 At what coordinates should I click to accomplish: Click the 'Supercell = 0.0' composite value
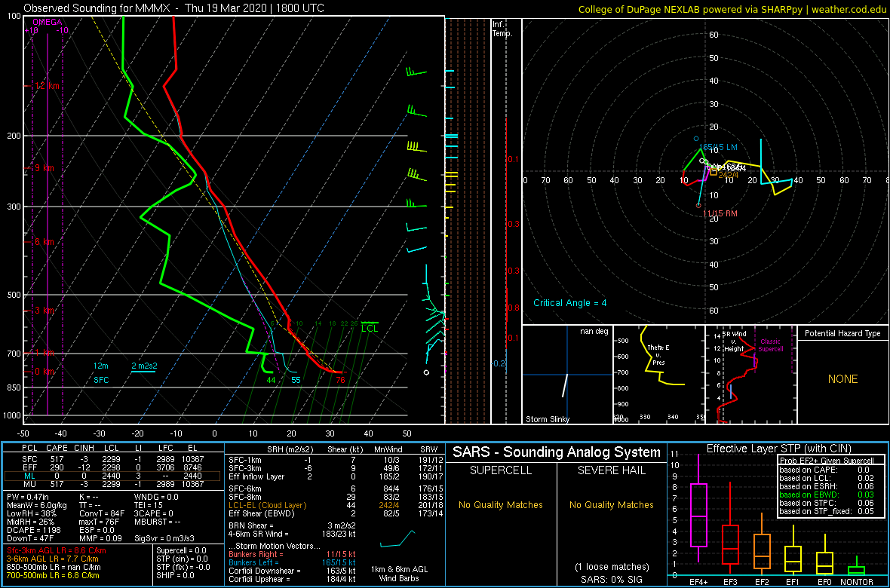point(181,550)
